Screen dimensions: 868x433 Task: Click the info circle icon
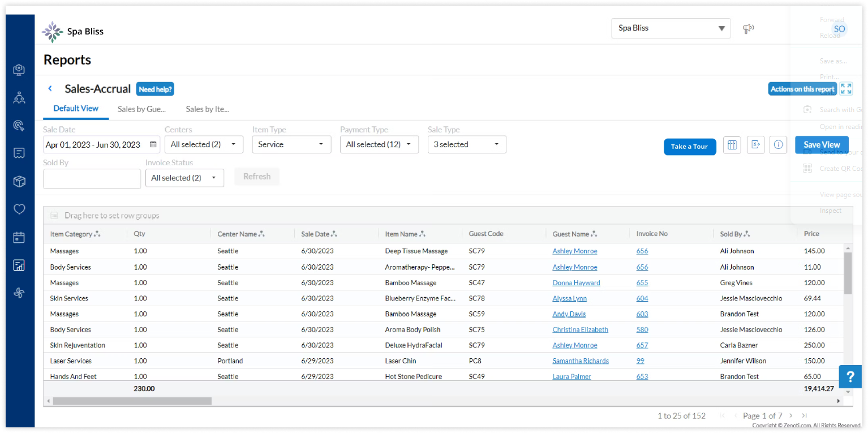pos(779,145)
